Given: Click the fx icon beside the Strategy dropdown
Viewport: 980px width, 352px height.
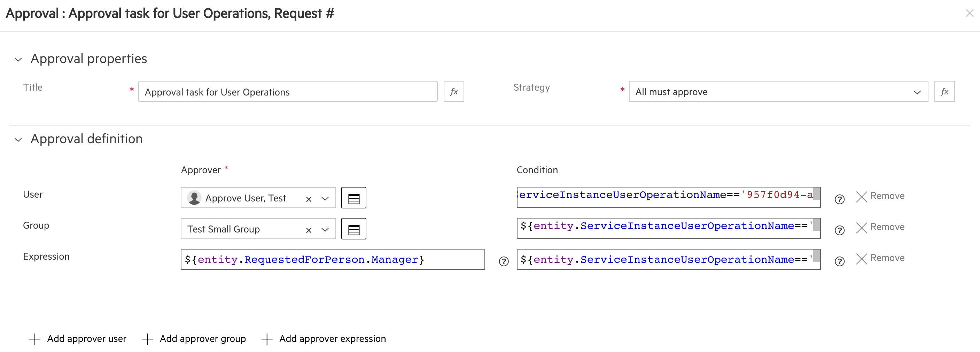Looking at the screenshot, I should (x=944, y=91).
